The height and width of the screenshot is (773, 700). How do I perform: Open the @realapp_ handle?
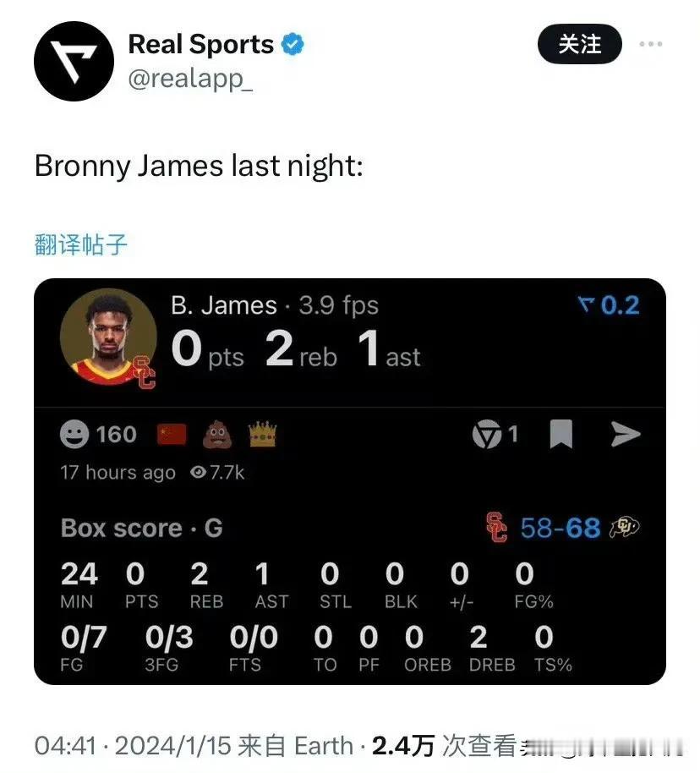pyautogui.click(x=190, y=79)
